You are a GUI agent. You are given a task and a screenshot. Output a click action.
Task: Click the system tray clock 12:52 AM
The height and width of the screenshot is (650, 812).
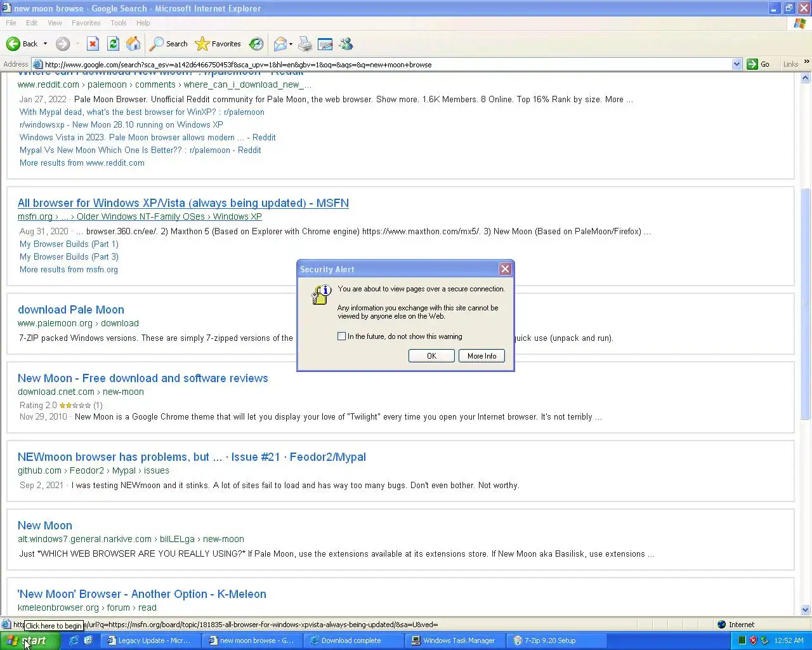coord(789,640)
